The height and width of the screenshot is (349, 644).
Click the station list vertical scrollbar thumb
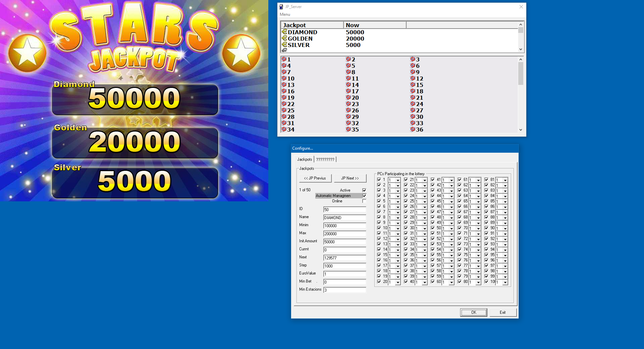tap(521, 74)
